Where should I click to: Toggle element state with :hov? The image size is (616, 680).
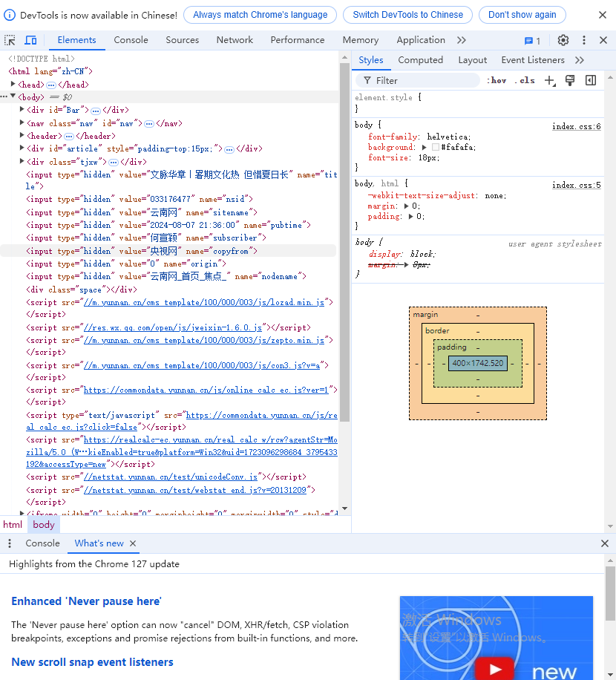tap(497, 80)
